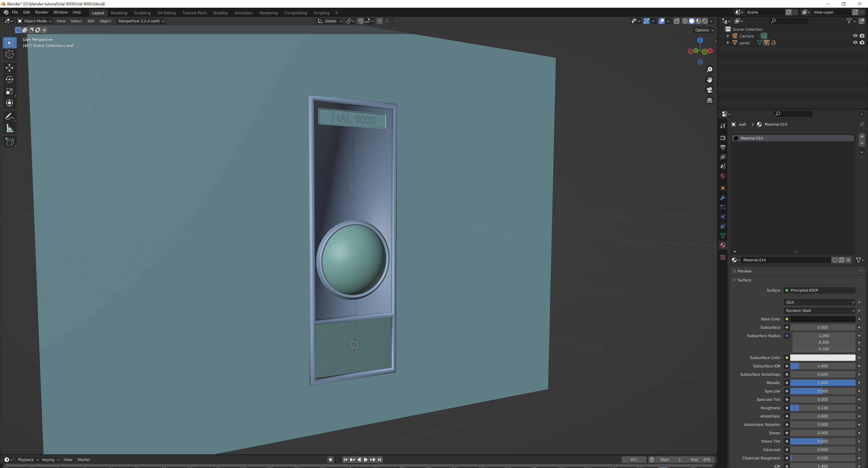This screenshot has height=468, width=868.
Task: Select the Physics Properties icon
Action: click(x=723, y=217)
